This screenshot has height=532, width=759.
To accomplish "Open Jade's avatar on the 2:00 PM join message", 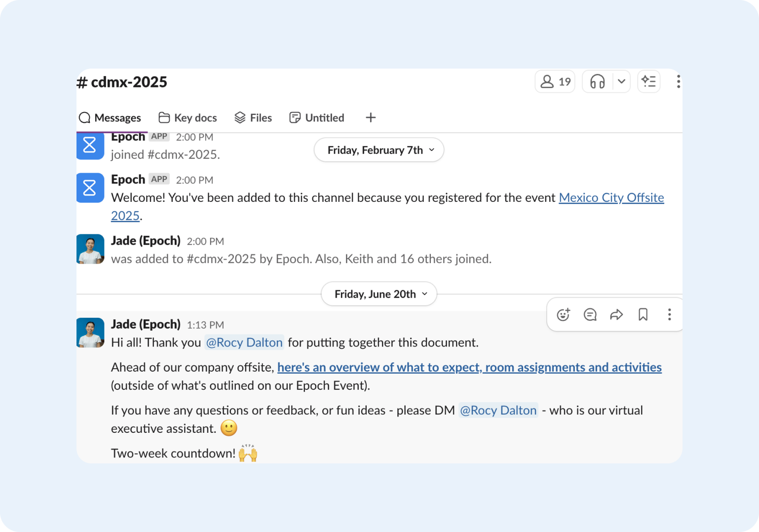I will click(x=90, y=249).
